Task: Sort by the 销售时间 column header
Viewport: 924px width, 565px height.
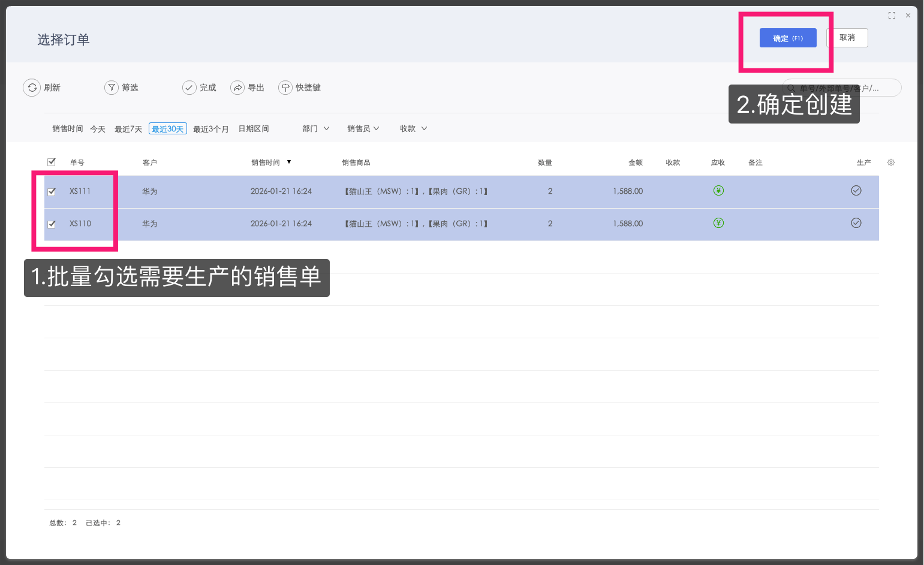Action: pyautogui.click(x=266, y=163)
